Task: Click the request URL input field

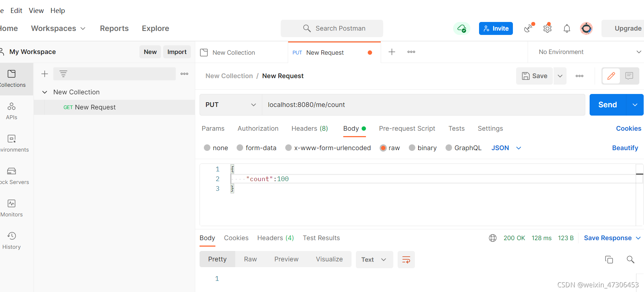Action: pos(423,105)
